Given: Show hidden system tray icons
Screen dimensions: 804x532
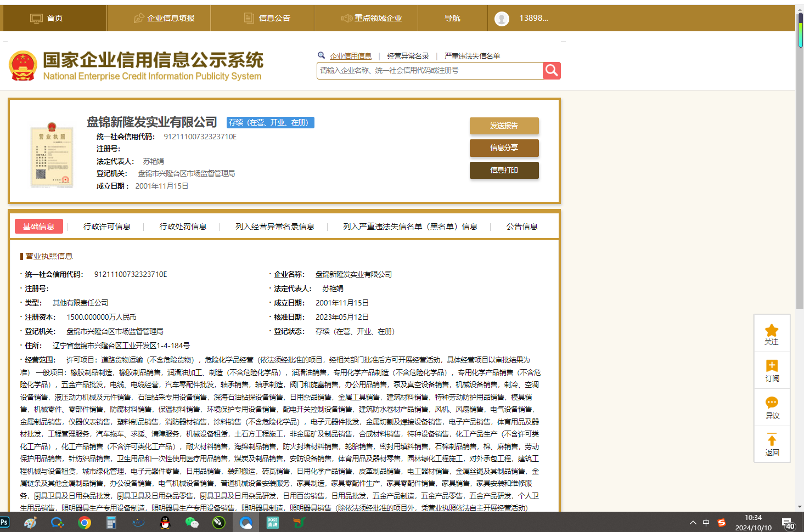Looking at the screenshot, I should tap(693, 523).
